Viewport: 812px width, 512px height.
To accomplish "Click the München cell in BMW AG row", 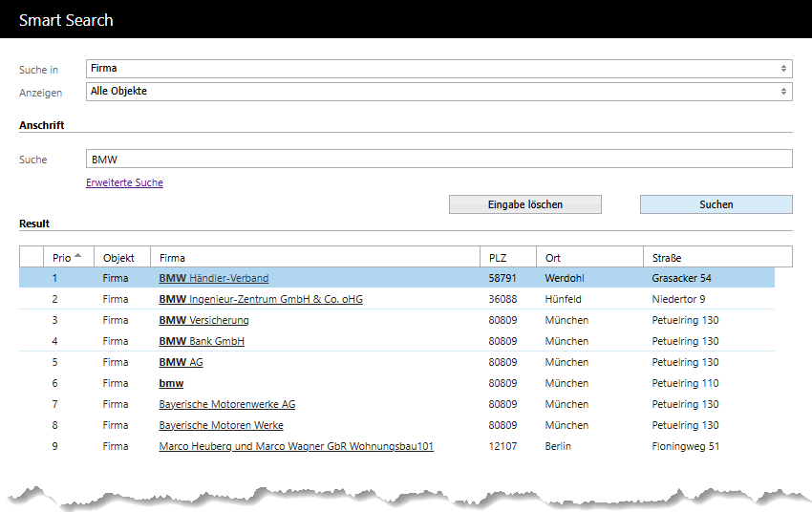I will click(x=566, y=362).
